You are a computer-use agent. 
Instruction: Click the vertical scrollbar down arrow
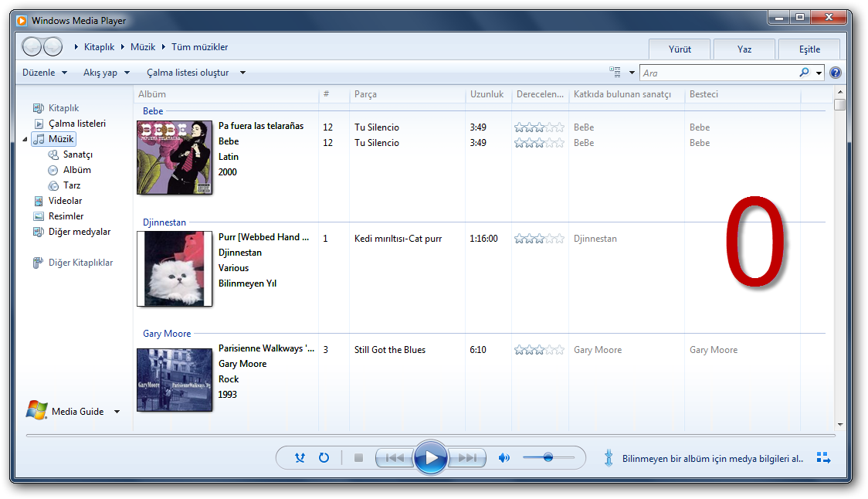(x=840, y=425)
